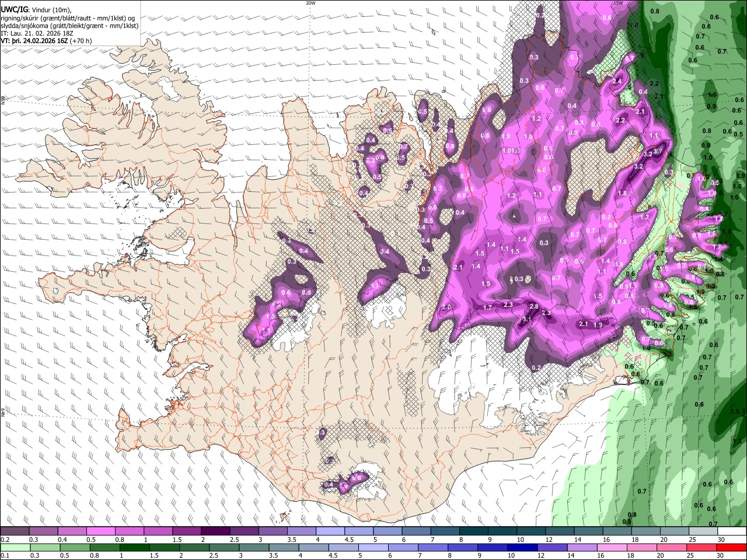Click the '2.8' precipitation value on the map
Screen dimensions: 747x560
pos(533,307)
